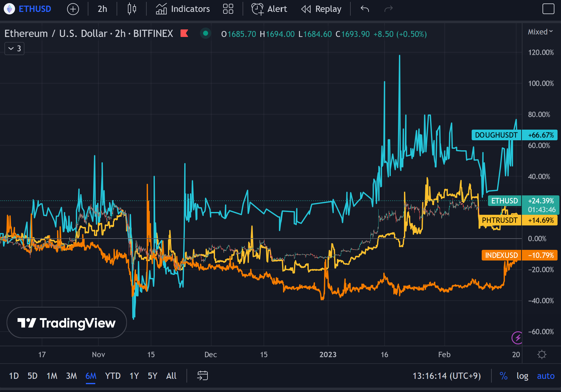Add a symbol with the plus compare icon
The image size is (561, 392).
73,9
